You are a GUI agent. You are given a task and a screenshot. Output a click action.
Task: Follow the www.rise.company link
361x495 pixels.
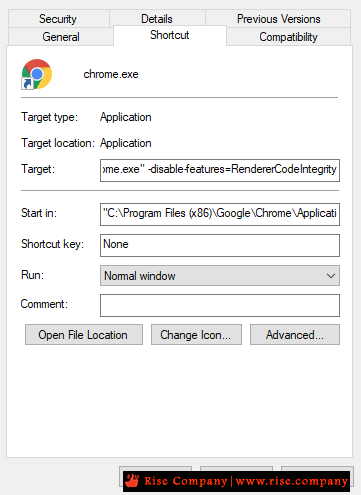coord(292,481)
